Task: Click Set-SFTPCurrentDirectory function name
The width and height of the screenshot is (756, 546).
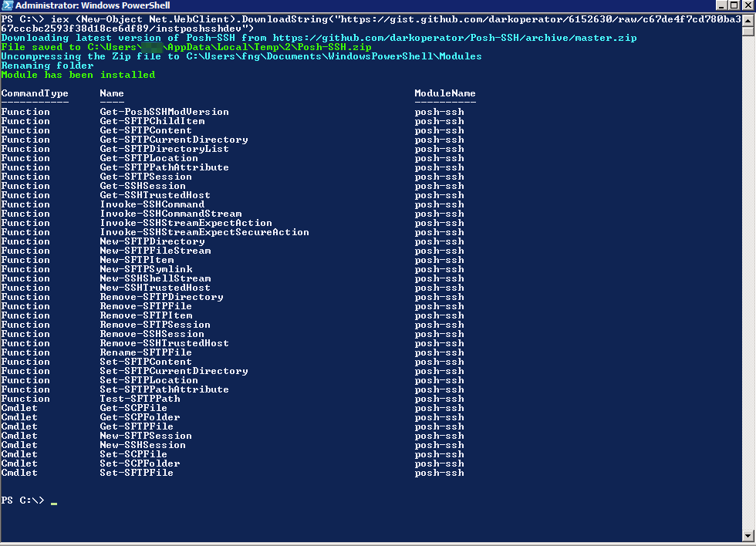Action: [x=174, y=371]
